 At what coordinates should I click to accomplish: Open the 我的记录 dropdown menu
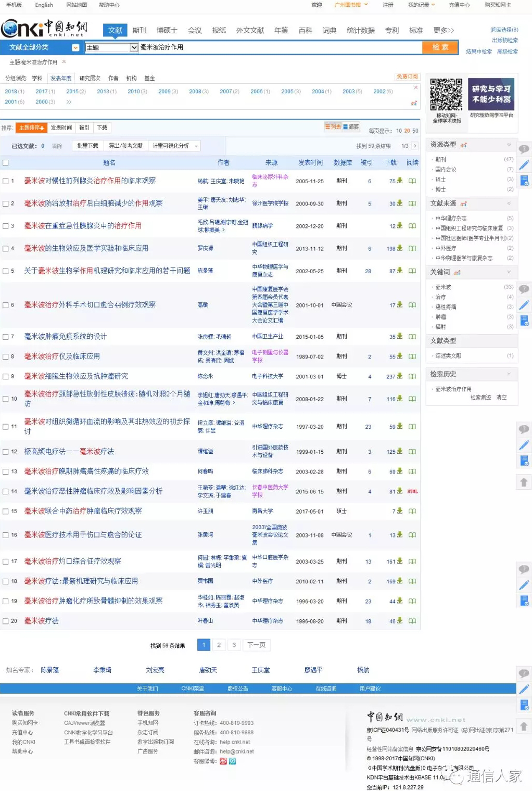point(422,5)
